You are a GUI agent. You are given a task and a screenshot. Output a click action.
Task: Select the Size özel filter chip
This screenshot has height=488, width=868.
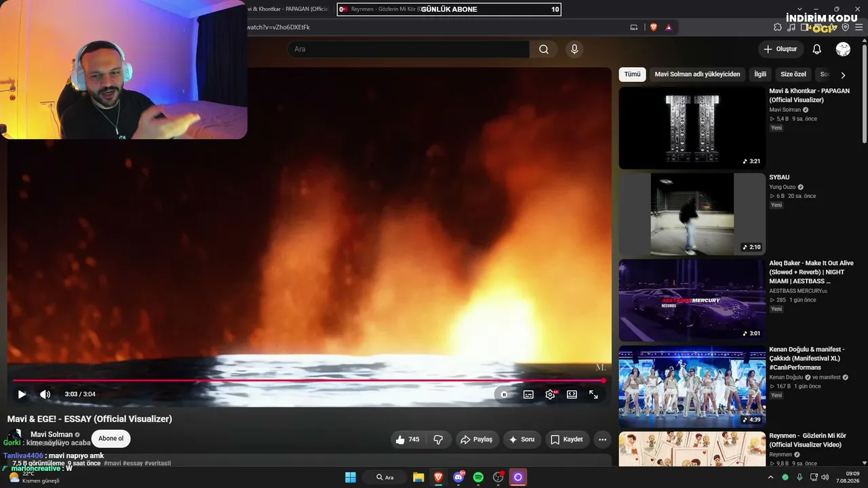[793, 75]
